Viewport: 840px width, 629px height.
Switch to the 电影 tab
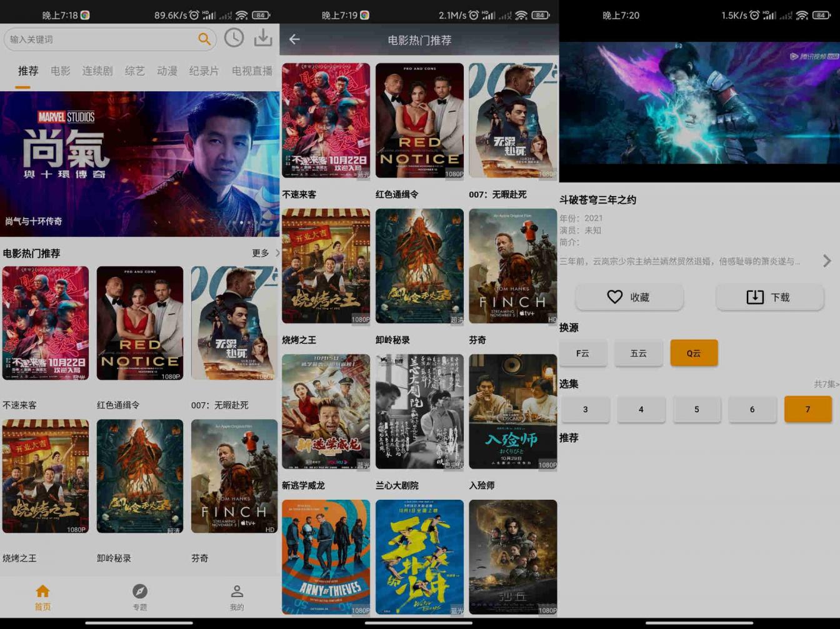coord(61,71)
